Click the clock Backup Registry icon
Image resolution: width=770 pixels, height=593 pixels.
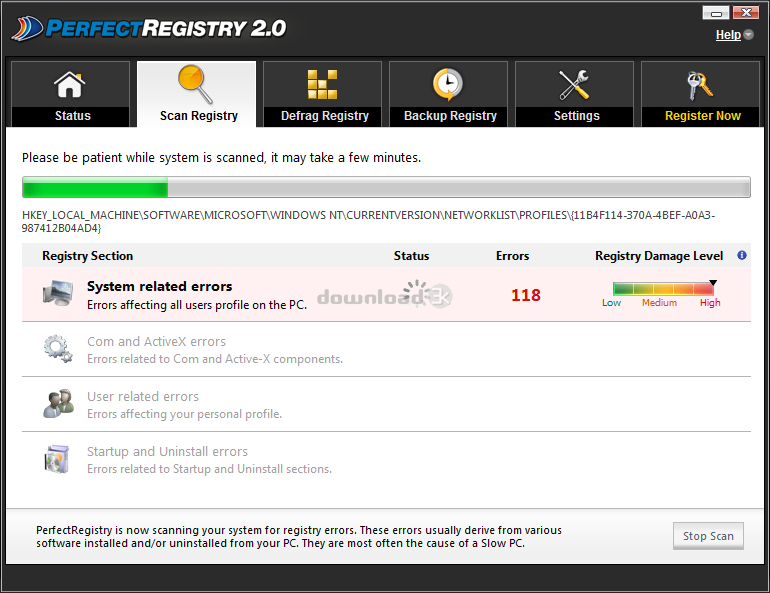(x=448, y=84)
